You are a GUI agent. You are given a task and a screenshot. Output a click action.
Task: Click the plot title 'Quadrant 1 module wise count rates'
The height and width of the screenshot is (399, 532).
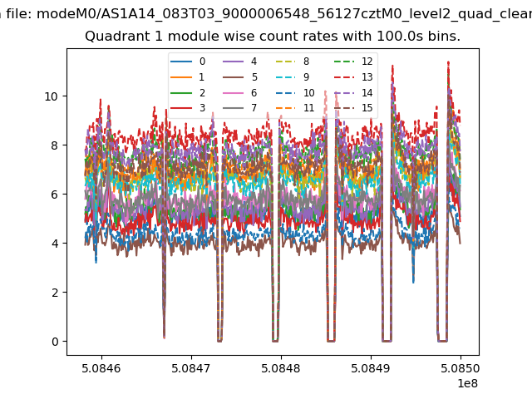pyautogui.click(x=273, y=37)
